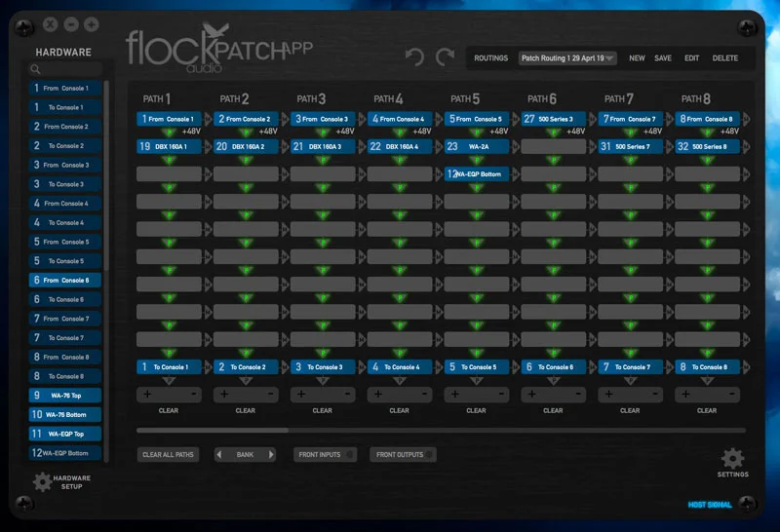Screen dimensions: 780x532
Task: Toggle +48V phantom power on Path 8
Action: (729, 132)
